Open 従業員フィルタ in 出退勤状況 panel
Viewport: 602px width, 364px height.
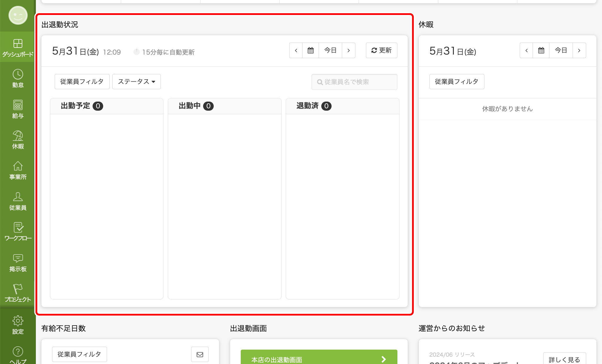point(82,82)
